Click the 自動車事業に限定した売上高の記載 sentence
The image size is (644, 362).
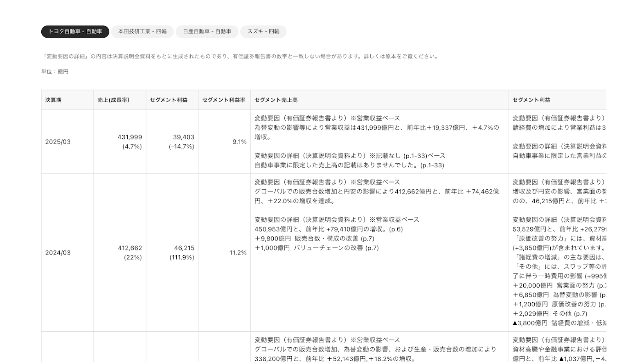pyautogui.click(x=349, y=165)
